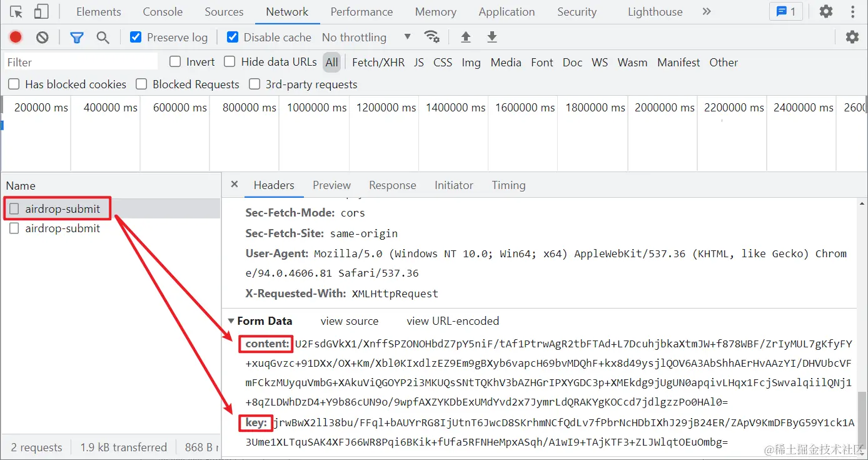Open the Application panel
Viewport: 868px width, 460px height.
tap(507, 12)
